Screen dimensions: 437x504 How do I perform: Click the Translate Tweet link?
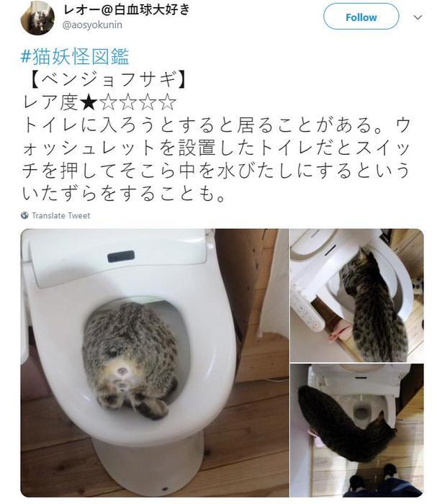[60, 215]
